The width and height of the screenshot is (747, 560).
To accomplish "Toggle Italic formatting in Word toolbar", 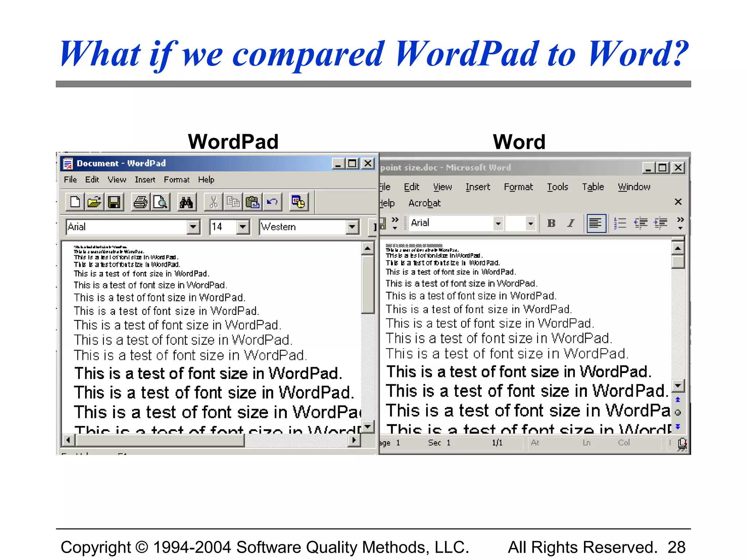I will coord(571,223).
